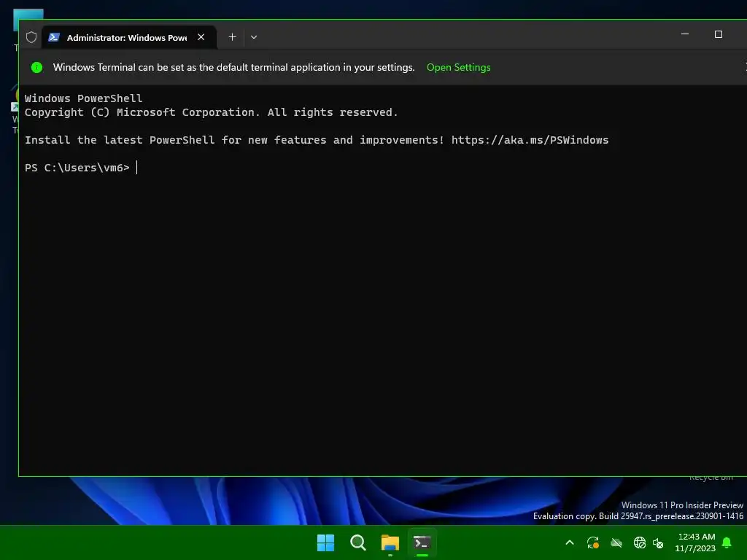This screenshot has width=747, height=560.
Task: Show hidden system tray icons
Action: click(569, 542)
